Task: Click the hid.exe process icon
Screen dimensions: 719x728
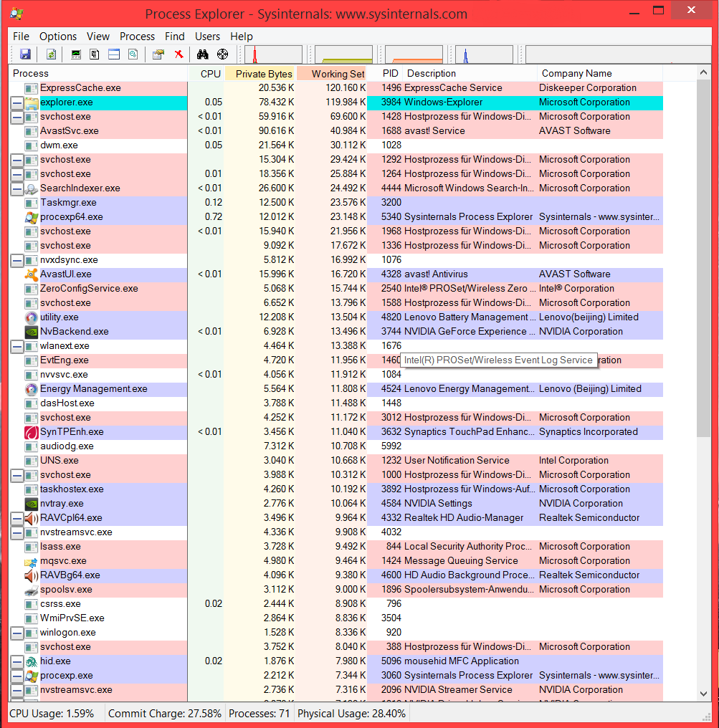Action: tap(31, 661)
